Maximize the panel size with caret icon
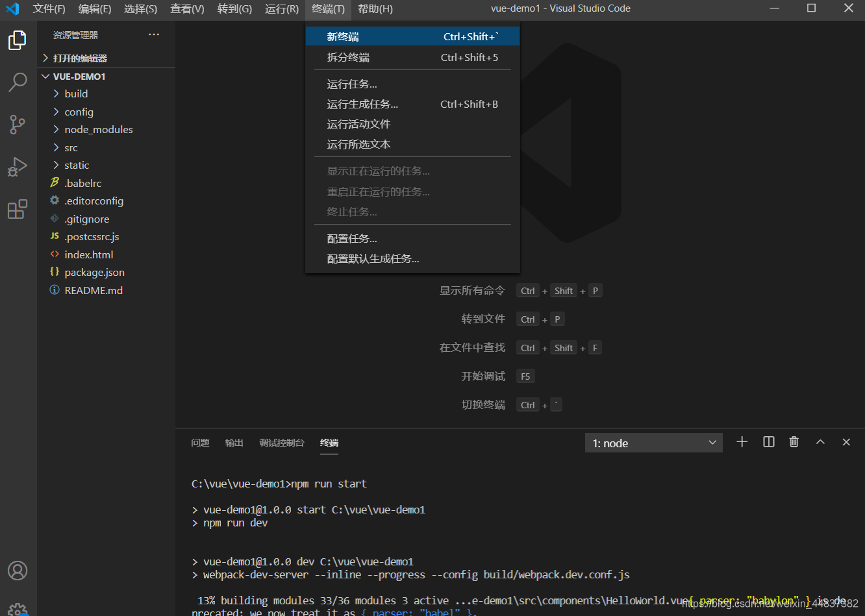The width and height of the screenshot is (865, 616). pos(820,442)
